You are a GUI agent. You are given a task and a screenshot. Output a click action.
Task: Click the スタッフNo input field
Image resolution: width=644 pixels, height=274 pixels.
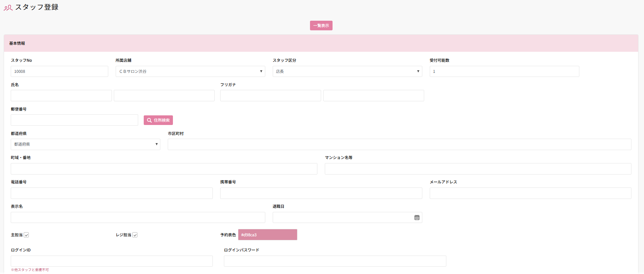59,71
